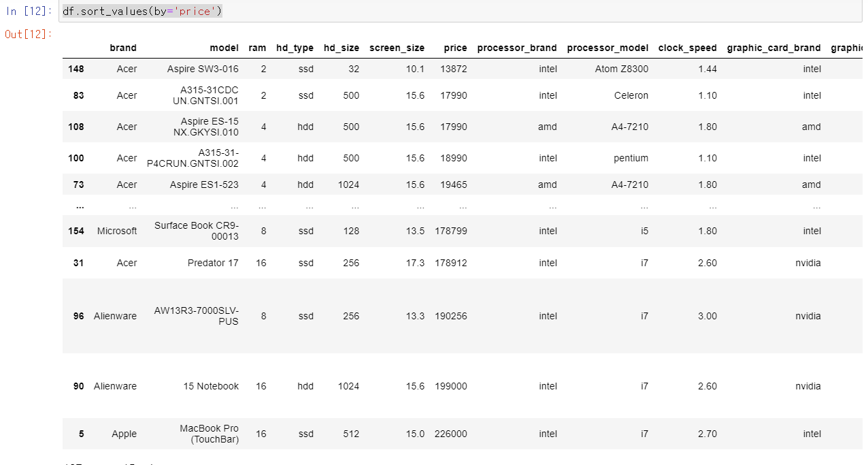
Task: Click the hd_size value 32
Action: (354, 69)
